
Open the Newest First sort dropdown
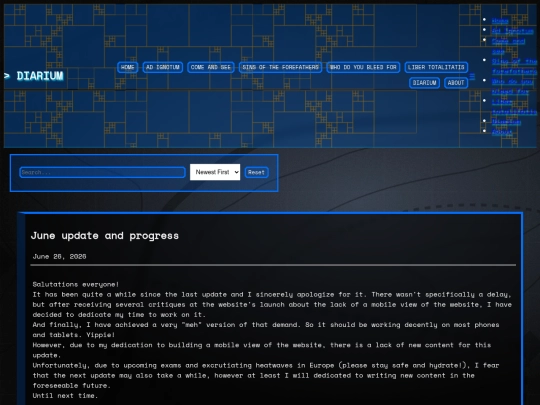(215, 172)
